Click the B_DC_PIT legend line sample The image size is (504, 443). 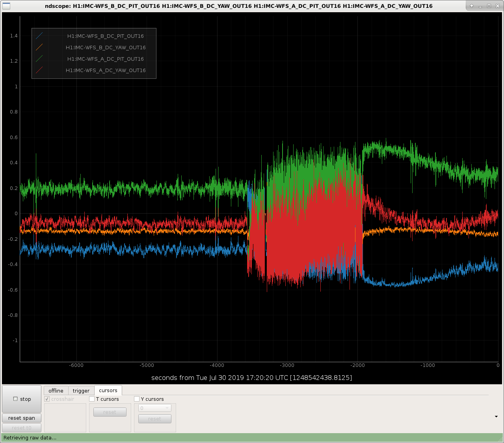39,36
